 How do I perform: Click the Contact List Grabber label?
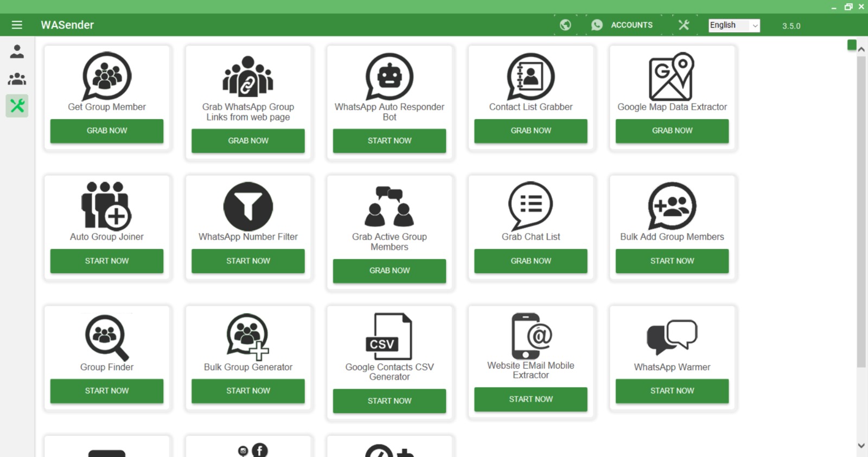tap(531, 107)
